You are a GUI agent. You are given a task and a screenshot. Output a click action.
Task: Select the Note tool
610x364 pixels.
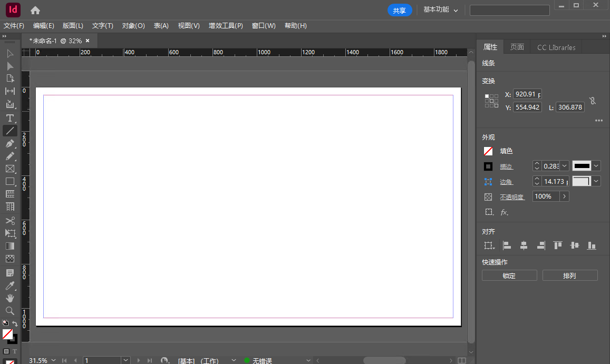(x=10, y=273)
